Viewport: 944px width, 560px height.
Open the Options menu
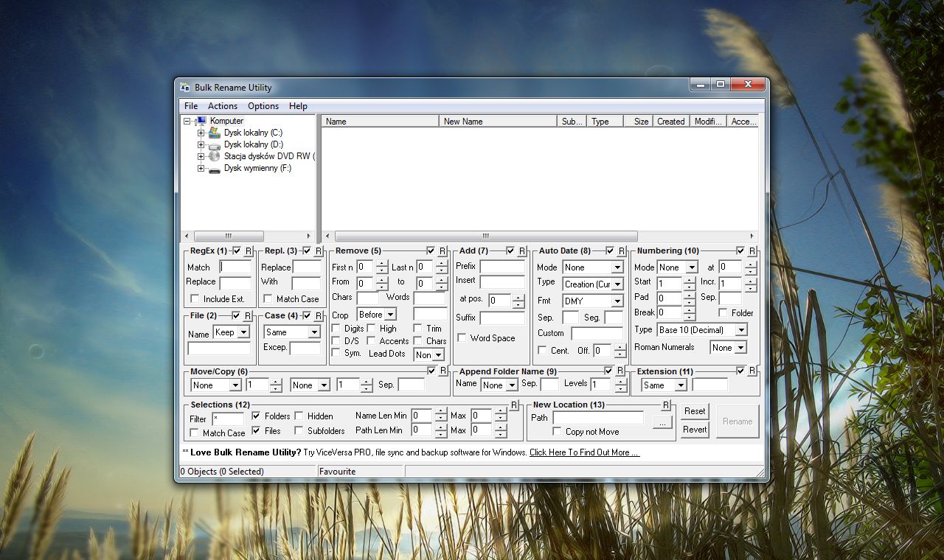[x=263, y=106]
